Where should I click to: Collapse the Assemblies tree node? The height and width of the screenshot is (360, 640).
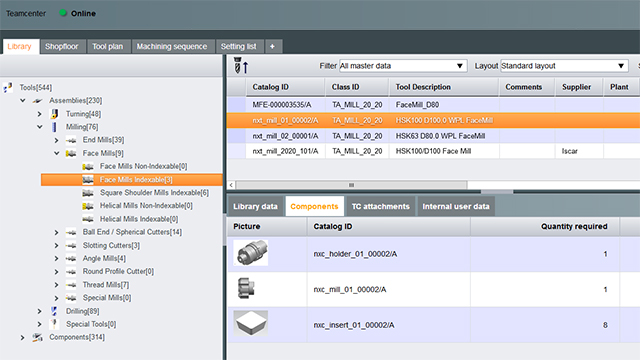tap(23, 100)
